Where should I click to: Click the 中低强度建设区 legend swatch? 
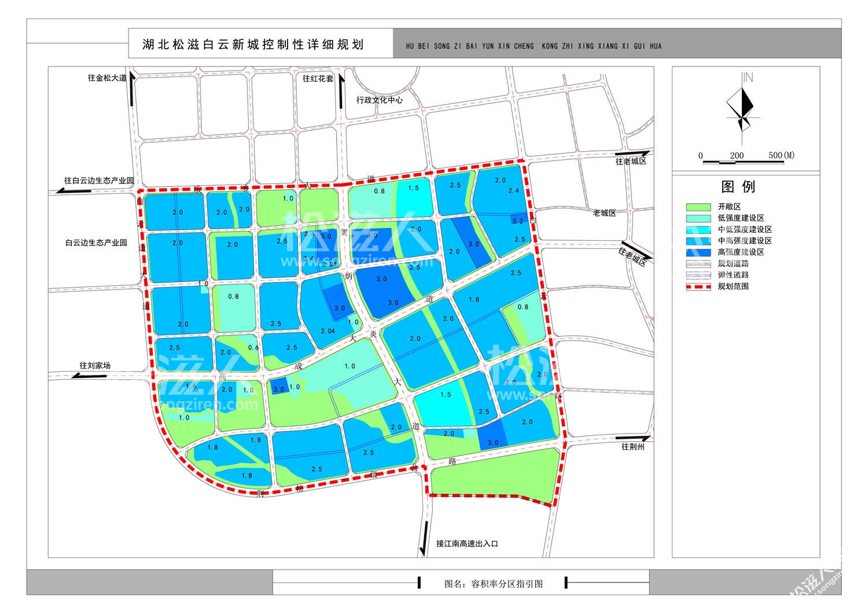coord(698,230)
